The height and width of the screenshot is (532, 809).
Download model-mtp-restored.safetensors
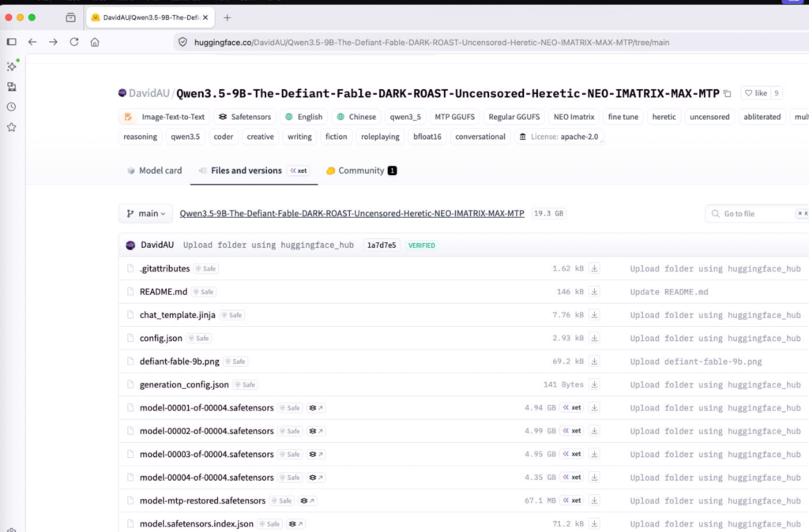point(594,500)
